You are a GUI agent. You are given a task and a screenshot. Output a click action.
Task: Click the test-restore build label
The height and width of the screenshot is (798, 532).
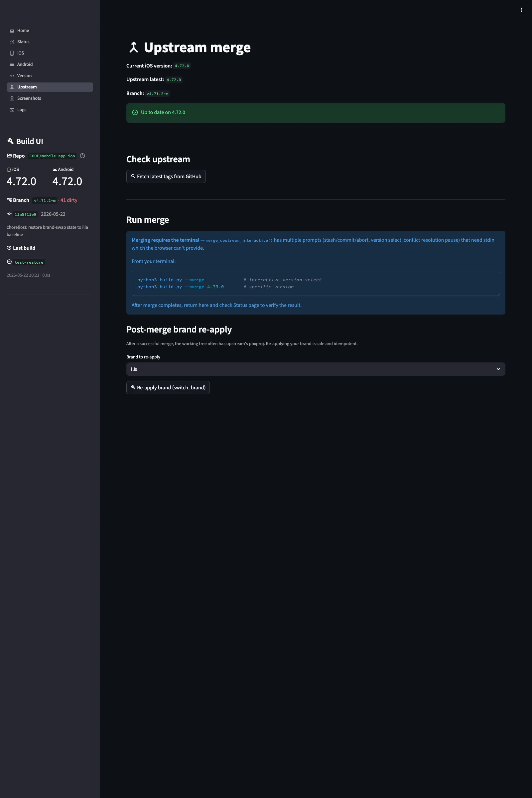pos(29,262)
